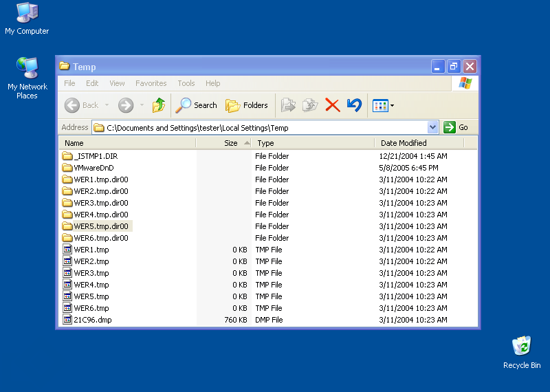Open the Search tool in toolbar
Screen dimensions: 550x392
pos(196,105)
